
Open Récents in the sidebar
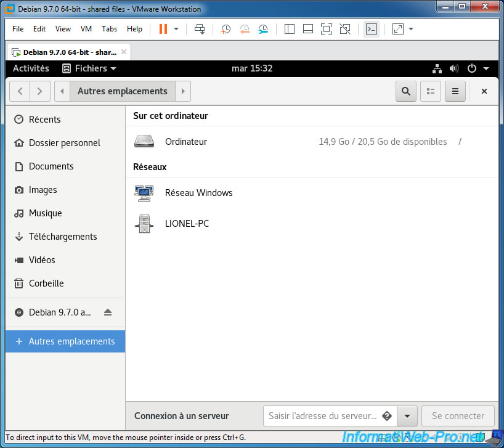click(65, 119)
